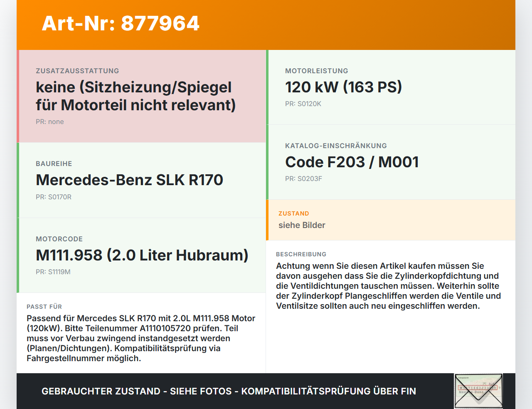This screenshot has height=409, width=532.
Task: Click the KATALOG-EINSCHRÄNKUNG label
Action: [336, 146]
